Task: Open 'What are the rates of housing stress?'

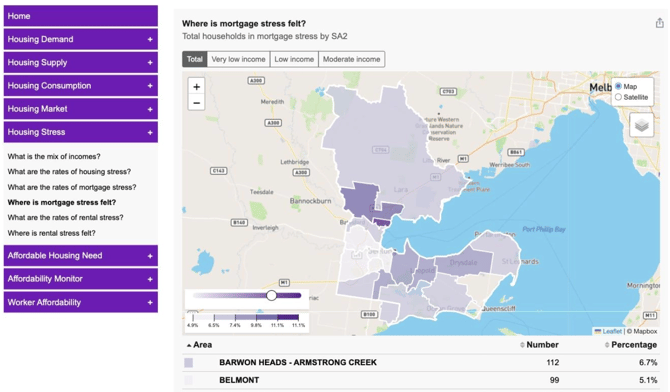Action: 69,171
